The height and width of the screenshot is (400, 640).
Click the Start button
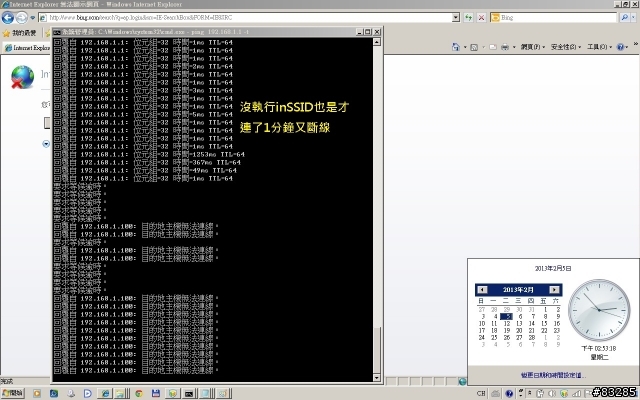[x=13, y=393]
